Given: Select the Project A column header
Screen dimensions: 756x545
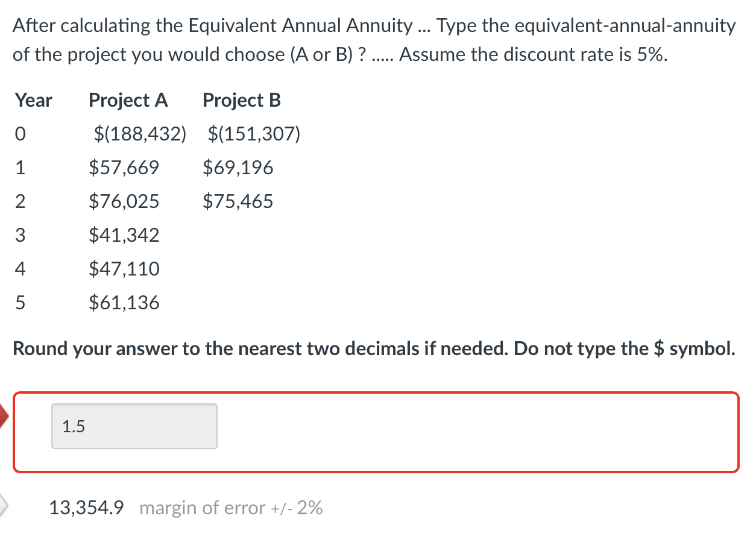Looking at the screenshot, I should point(128,100).
